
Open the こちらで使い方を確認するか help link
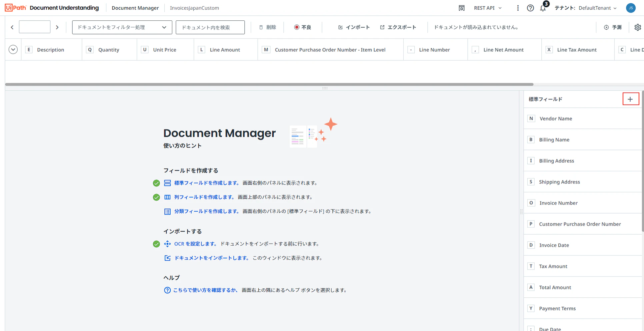pyautogui.click(x=205, y=290)
